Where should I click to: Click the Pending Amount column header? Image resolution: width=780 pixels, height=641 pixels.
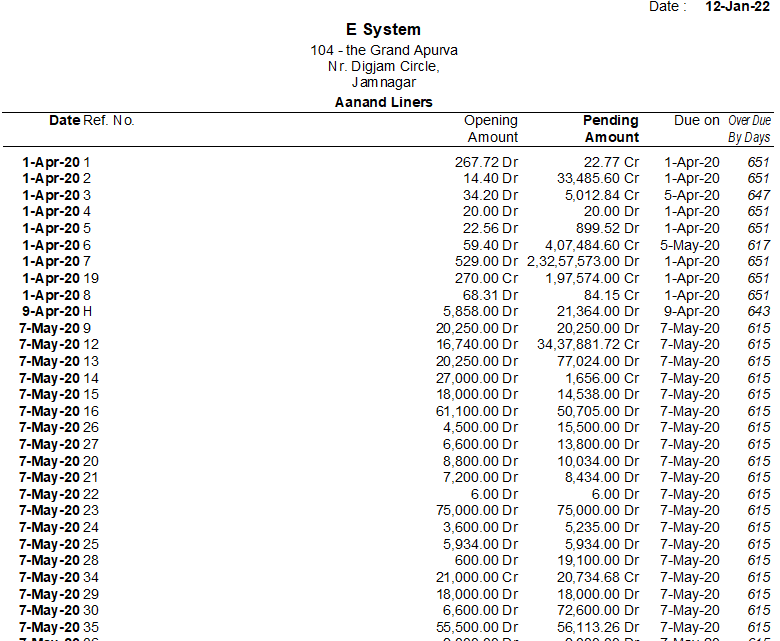click(x=611, y=128)
